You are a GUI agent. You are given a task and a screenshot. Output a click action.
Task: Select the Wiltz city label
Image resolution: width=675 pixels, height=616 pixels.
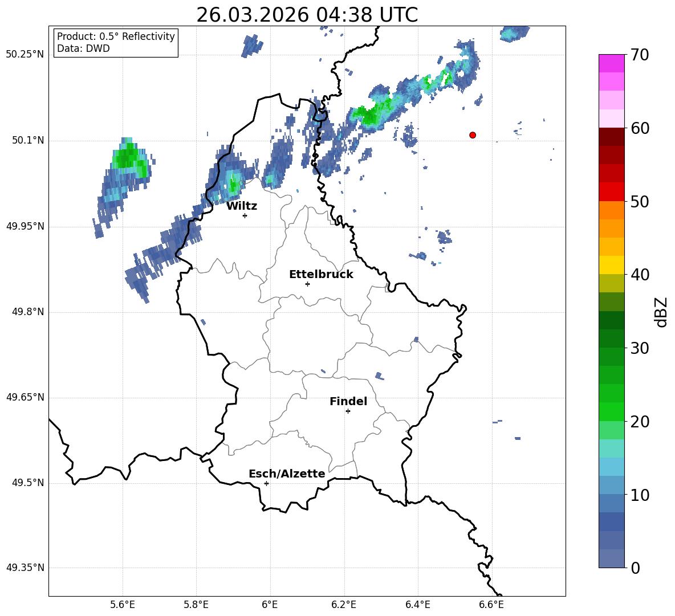(242, 206)
